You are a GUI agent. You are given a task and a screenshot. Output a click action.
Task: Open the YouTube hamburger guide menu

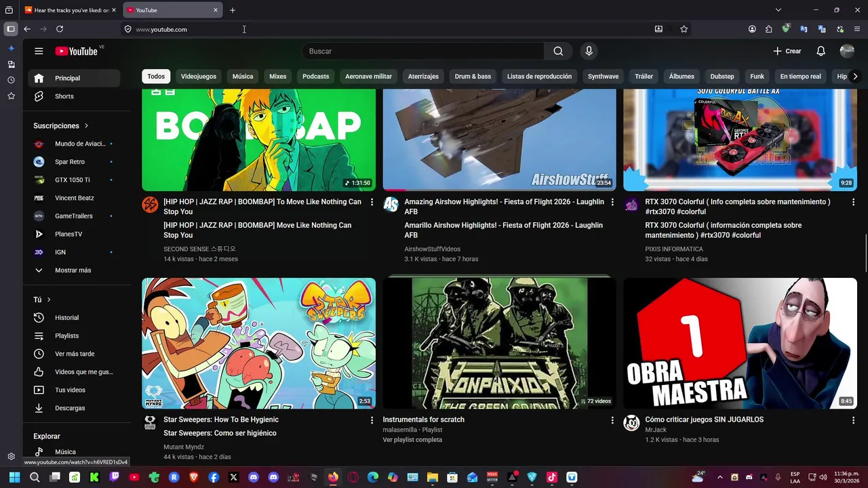39,51
